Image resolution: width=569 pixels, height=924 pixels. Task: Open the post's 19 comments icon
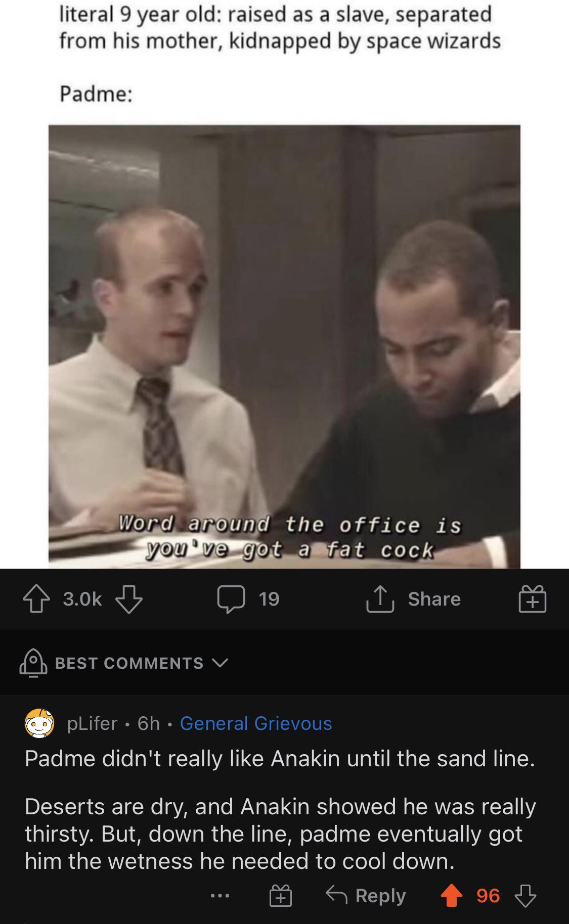tap(231, 599)
